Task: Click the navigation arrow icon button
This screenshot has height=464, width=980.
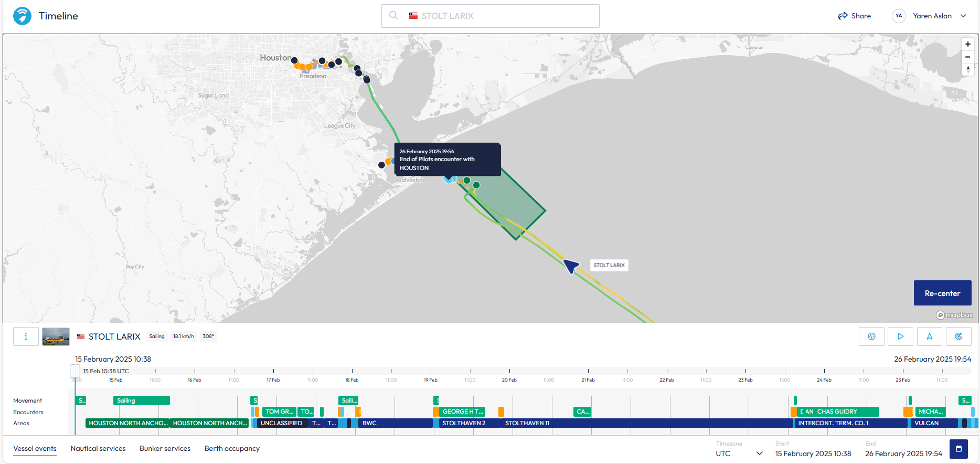Action: (929, 336)
